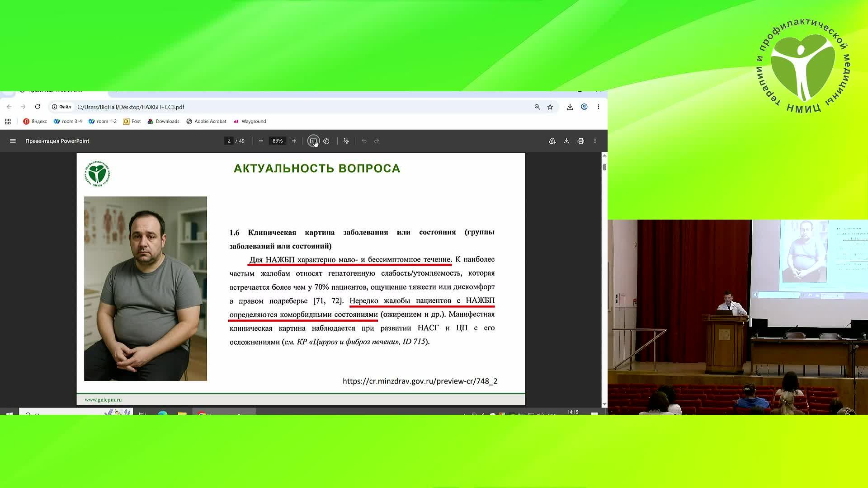Click the PDF redo arrow
Viewport: 868px width, 488px height.
pos(377,141)
